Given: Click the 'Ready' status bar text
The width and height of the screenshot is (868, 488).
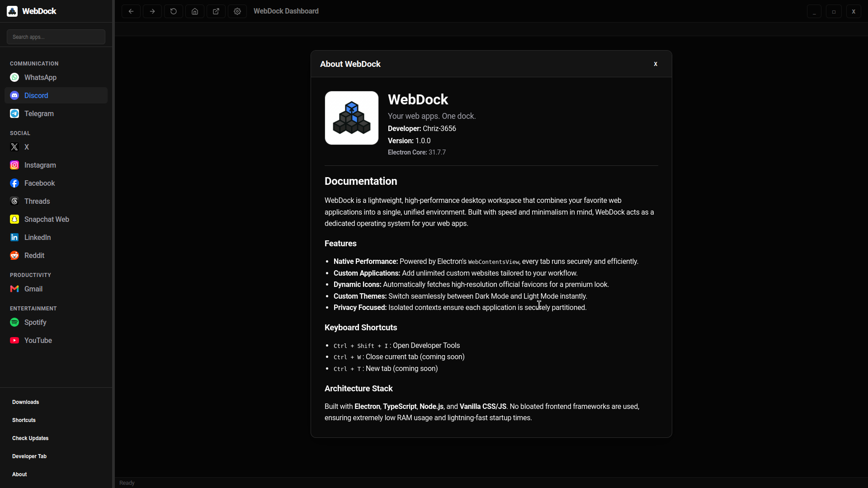Looking at the screenshot, I should click(127, 483).
